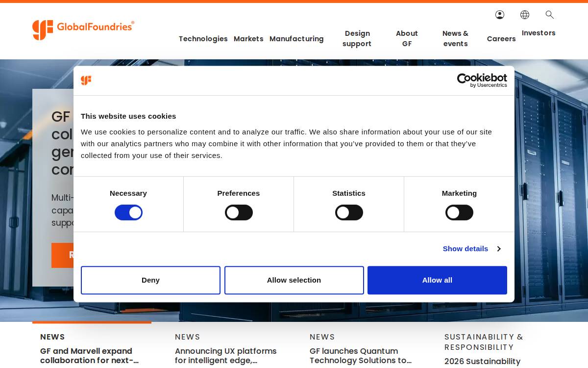The height and width of the screenshot is (368, 588).
Task: Open the Investors menu
Action: [539, 33]
